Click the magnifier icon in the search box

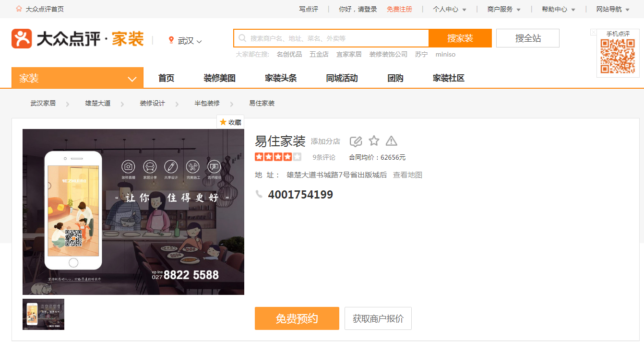click(242, 38)
